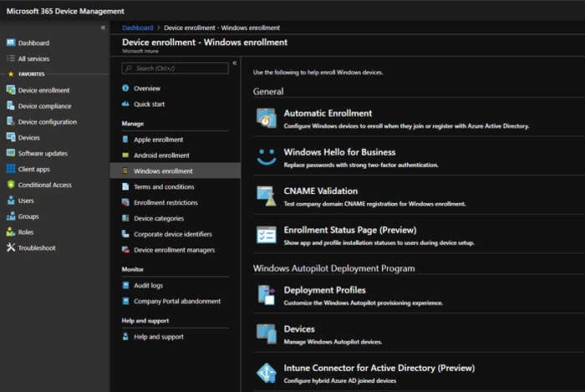
Task: Open Device enrollment favorite icon
Action: pos(11,90)
